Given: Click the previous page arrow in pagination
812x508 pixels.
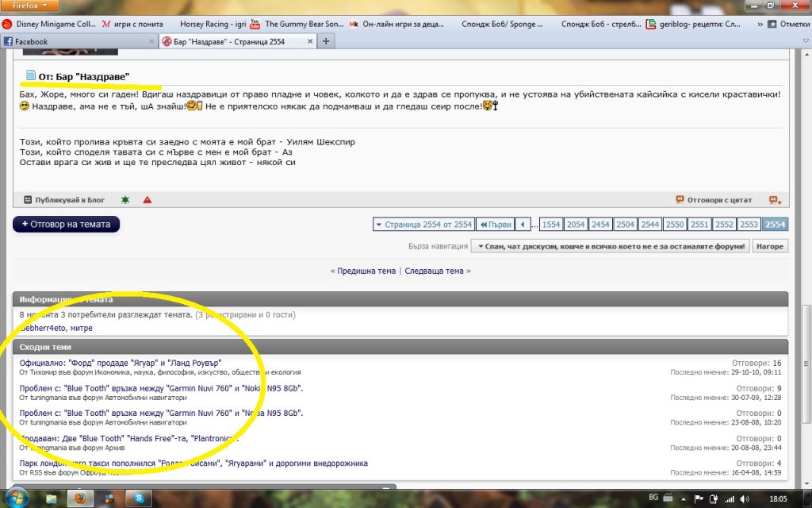Looking at the screenshot, I should (523, 225).
